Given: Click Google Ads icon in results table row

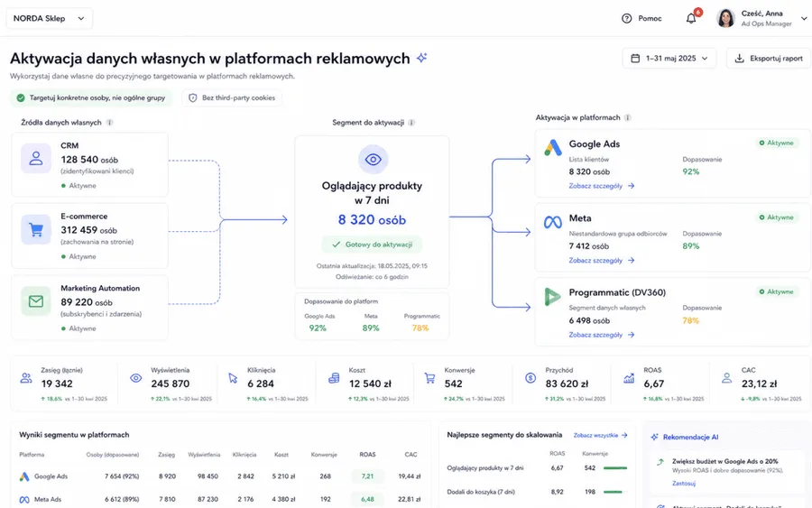Looking at the screenshot, I should click(24, 476).
